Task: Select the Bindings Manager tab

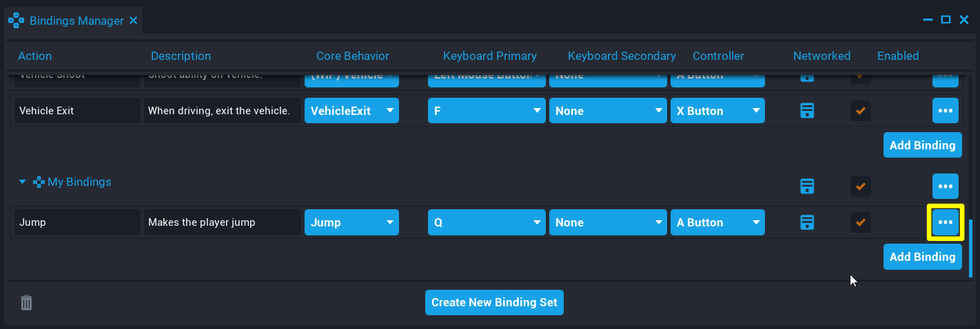Action: coord(76,21)
